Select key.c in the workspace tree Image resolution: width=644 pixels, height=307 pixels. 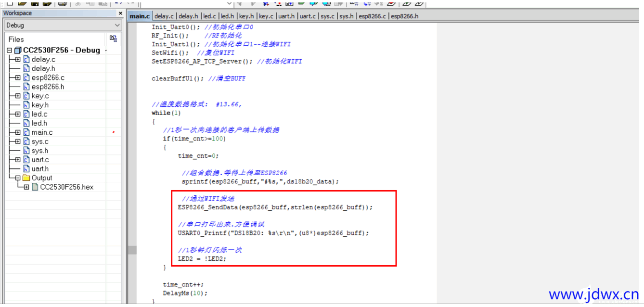coord(40,96)
